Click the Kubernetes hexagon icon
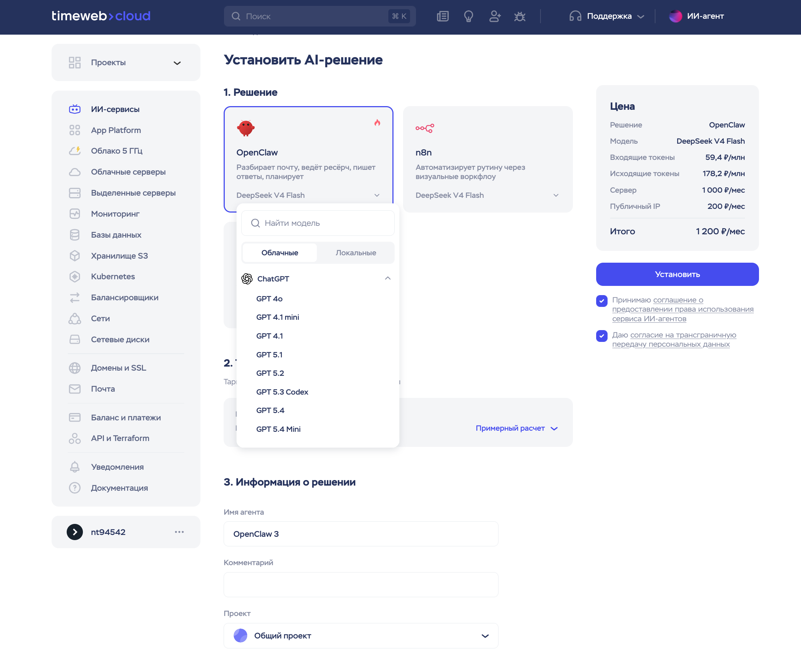801x672 pixels. [x=75, y=277]
